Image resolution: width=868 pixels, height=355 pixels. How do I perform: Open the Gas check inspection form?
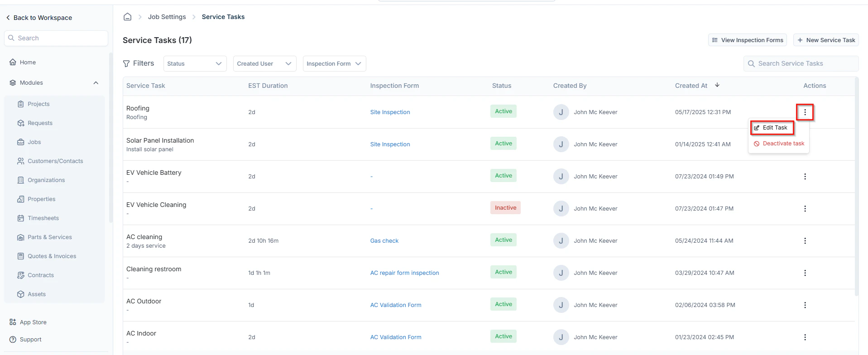click(384, 241)
